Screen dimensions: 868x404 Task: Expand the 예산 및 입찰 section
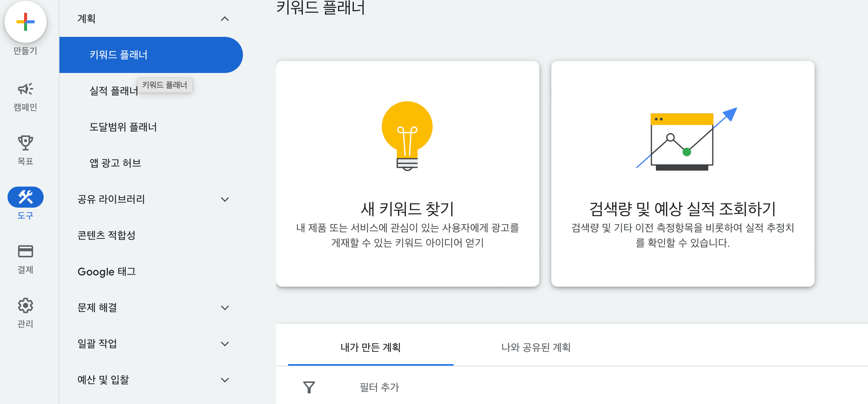225,380
